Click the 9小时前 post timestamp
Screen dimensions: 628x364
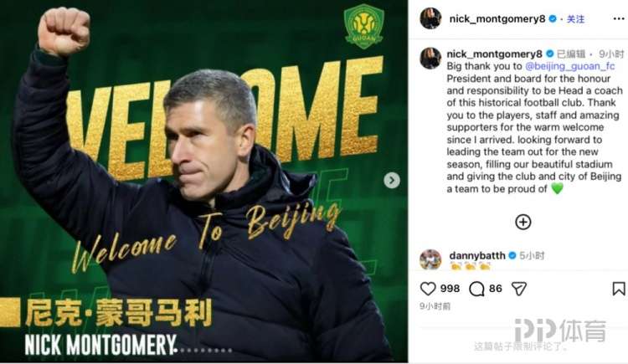tap(435, 306)
